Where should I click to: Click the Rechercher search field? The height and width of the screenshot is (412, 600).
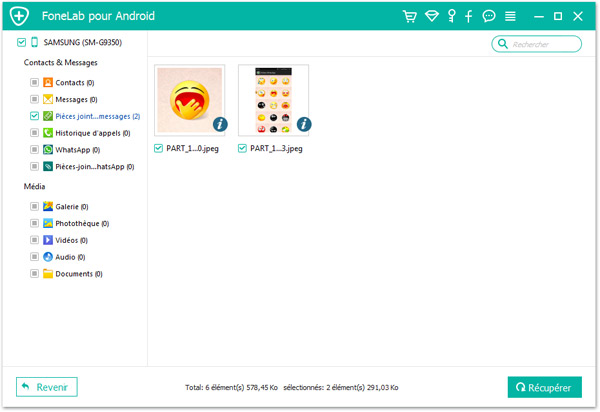pos(542,44)
